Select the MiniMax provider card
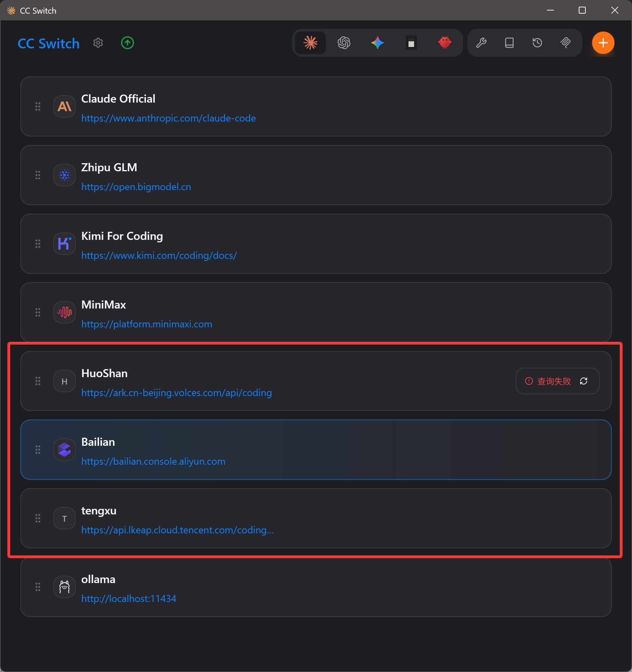 315,312
